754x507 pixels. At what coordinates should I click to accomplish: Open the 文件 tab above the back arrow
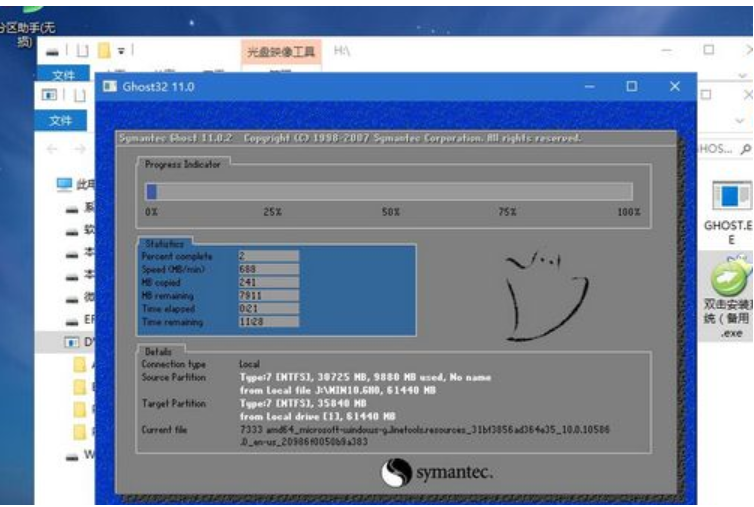click(61, 120)
